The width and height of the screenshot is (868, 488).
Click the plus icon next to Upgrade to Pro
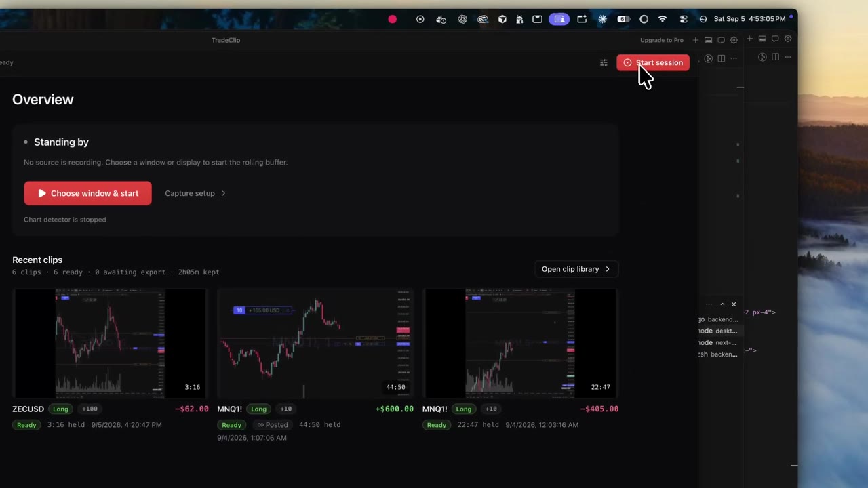[695, 40]
